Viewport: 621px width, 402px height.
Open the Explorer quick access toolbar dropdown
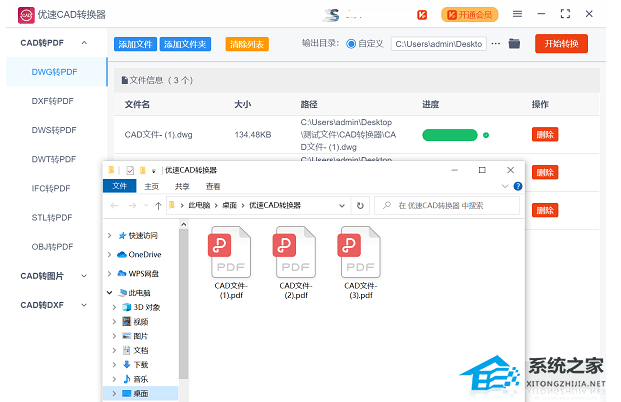[154, 171]
